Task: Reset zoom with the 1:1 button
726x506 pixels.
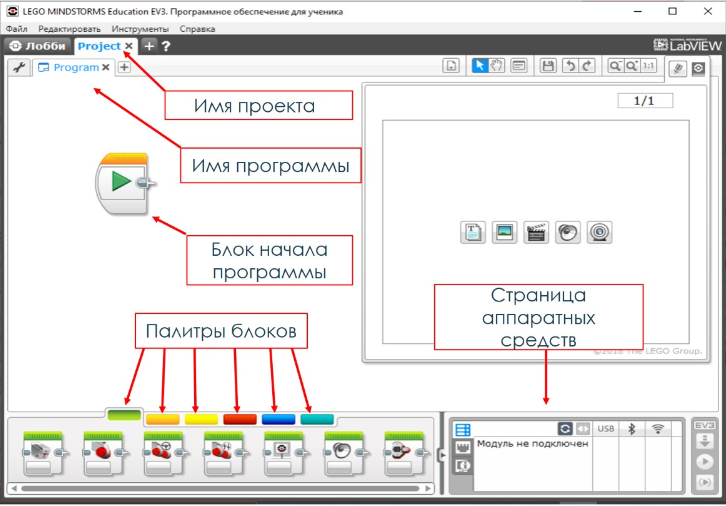Action: point(649,66)
